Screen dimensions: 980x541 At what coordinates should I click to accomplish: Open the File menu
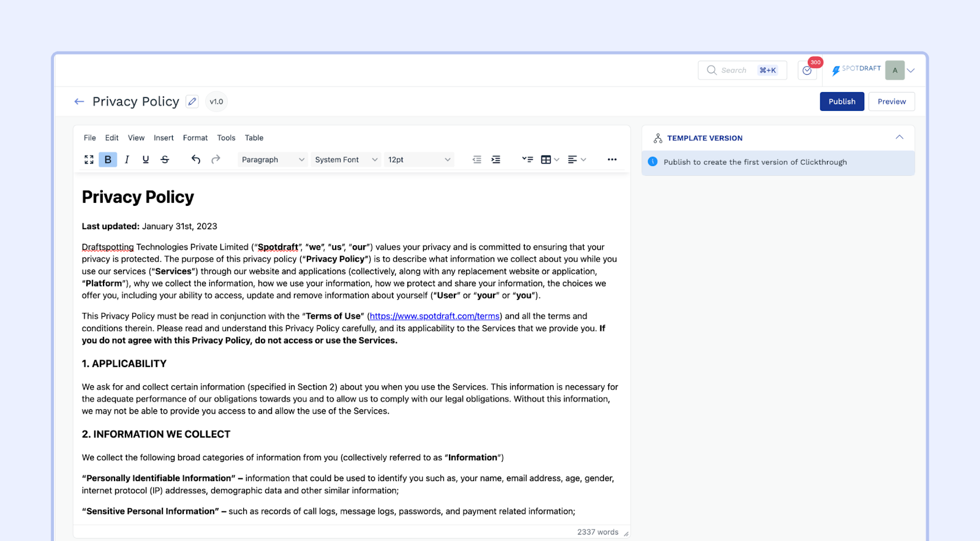coord(90,138)
